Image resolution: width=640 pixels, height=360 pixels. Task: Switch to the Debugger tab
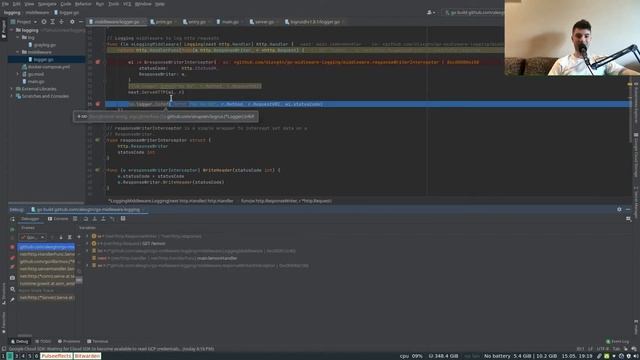click(30, 219)
